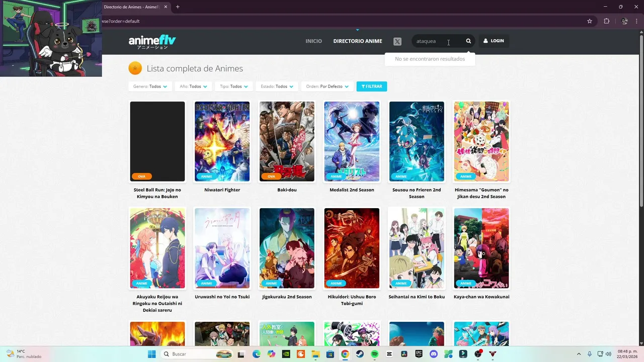
Task: Click the search magnifier icon
Action: coord(468,41)
